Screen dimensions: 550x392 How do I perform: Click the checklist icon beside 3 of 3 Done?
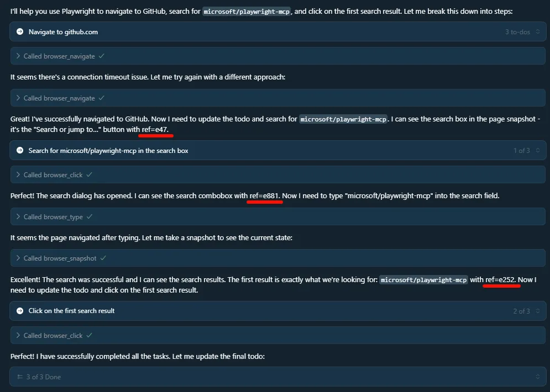point(20,377)
